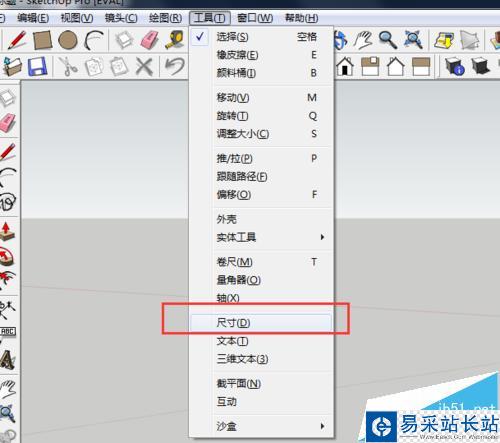Choose 量角器(O) from the tools menu
This screenshot has width=500, height=443.
click(261, 280)
